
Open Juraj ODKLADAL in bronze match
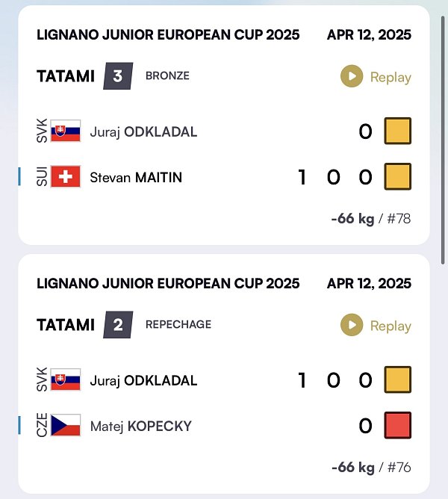(x=143, y=131)
